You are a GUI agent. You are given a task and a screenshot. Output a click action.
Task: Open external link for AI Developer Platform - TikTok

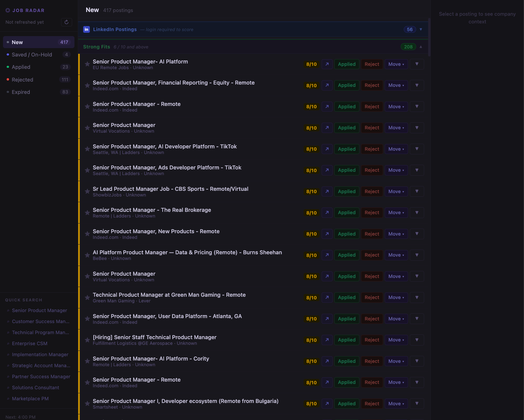327,149
